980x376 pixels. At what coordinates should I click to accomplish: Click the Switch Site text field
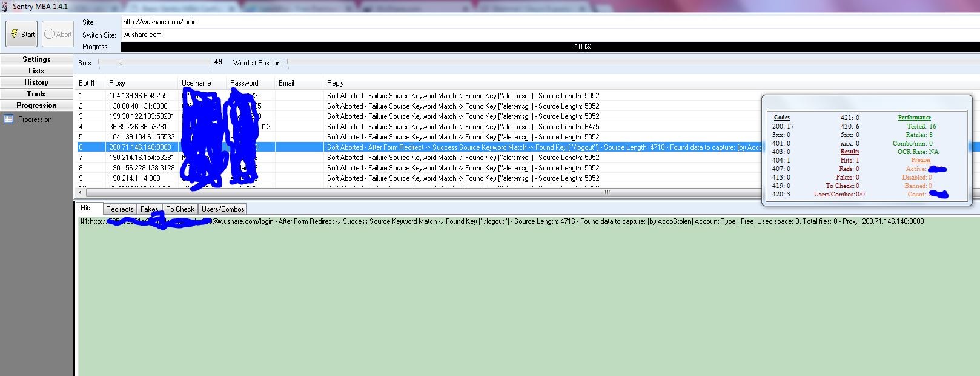point(550,35)
